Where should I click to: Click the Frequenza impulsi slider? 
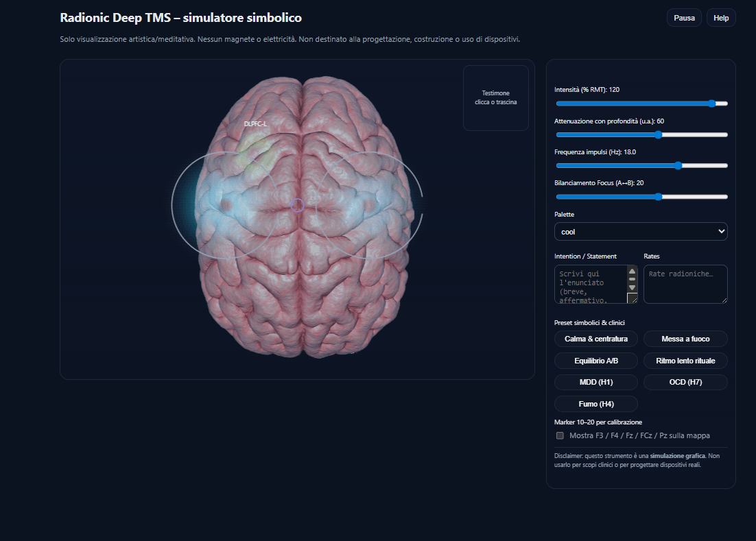pyautogui.click(x=641, y=166)
